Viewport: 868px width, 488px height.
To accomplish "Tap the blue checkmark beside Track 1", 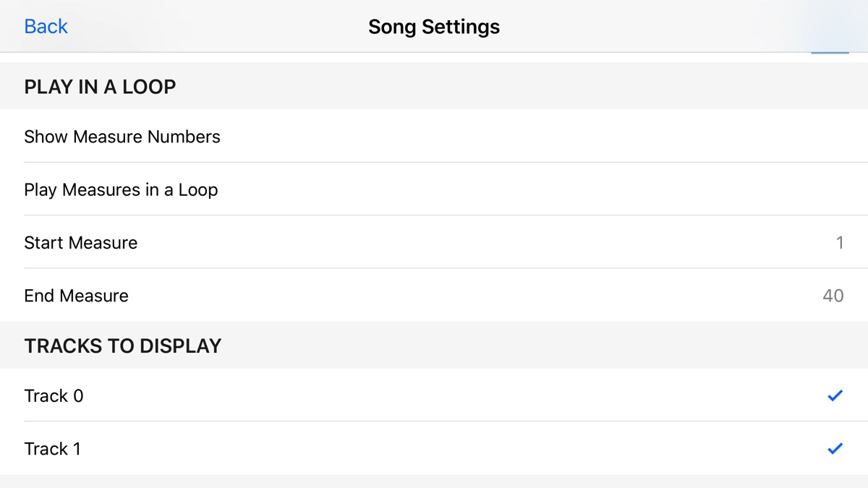I will tap(835, 449).
